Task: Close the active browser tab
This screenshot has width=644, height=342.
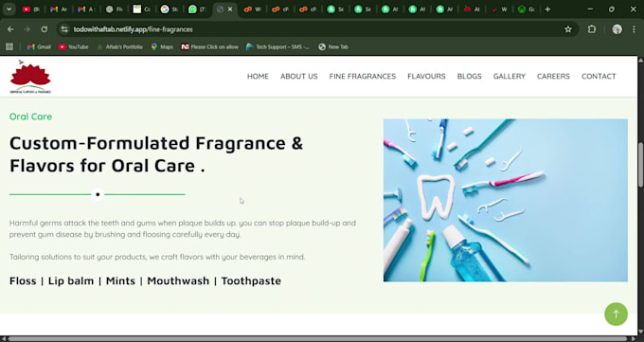Action: (230, 9)
